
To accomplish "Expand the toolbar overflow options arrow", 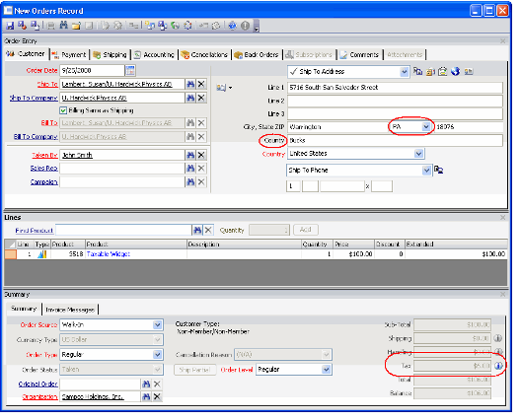I will 257,26.
